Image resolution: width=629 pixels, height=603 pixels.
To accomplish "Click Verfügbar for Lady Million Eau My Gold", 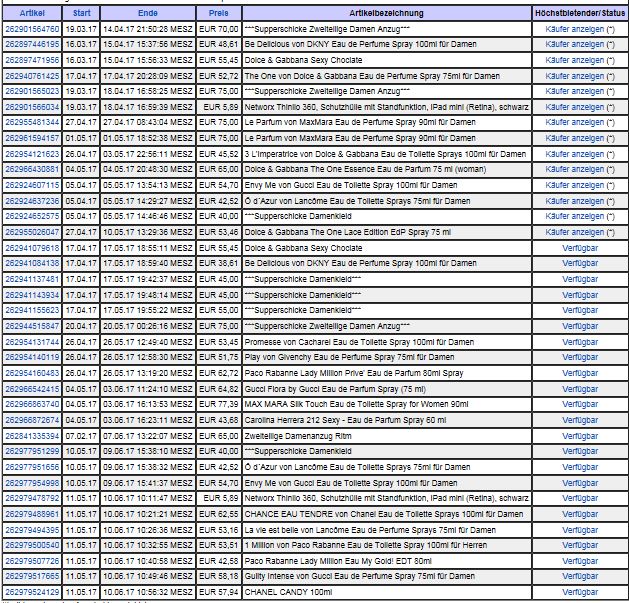I will (580, 561).
